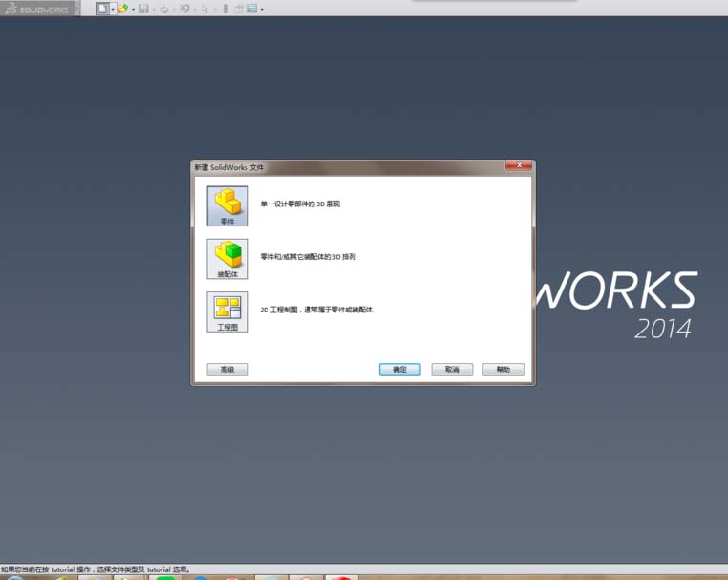Close the 新建 SolidWorks 文件 dialog
728x580 pixels.
[519, 165]
